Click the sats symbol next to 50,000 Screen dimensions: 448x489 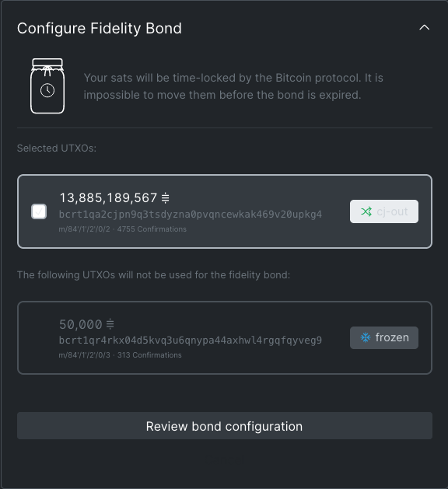pyautogui.click(x=110, y=324)
